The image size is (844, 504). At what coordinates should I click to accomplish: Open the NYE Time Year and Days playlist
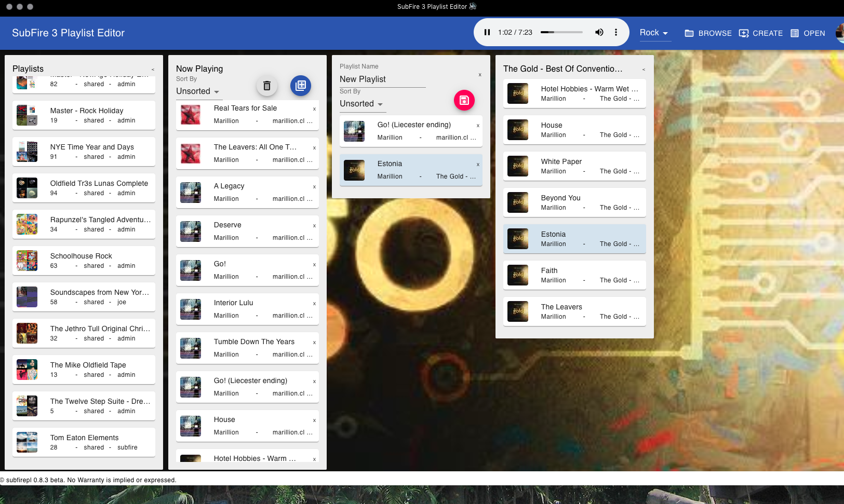[84, 152]
